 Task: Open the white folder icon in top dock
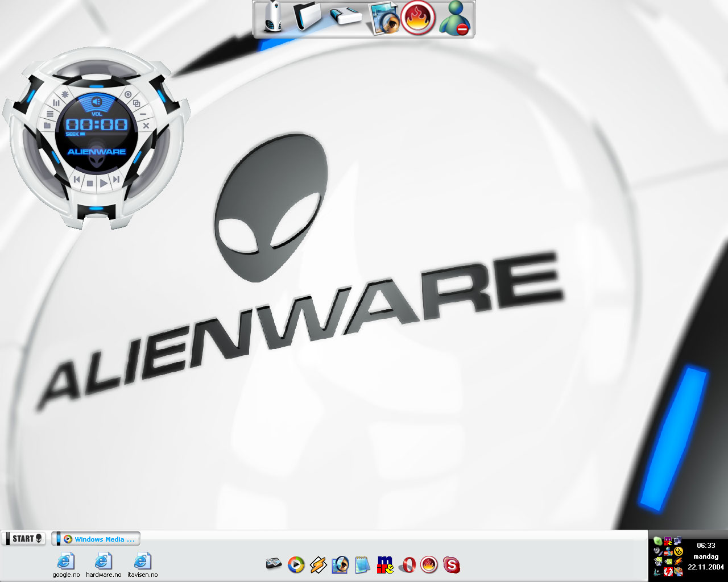308,16
